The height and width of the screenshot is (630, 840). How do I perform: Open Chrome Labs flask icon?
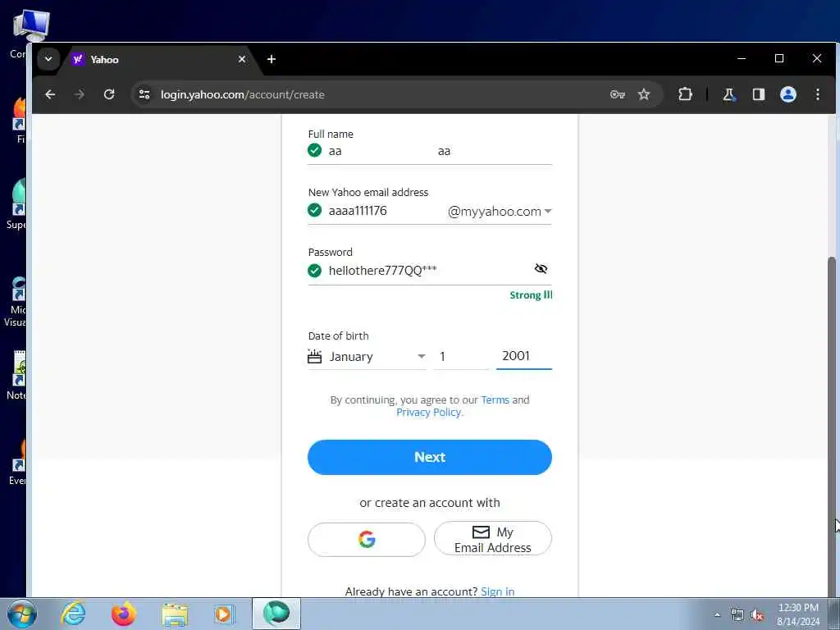coord(728,94)
